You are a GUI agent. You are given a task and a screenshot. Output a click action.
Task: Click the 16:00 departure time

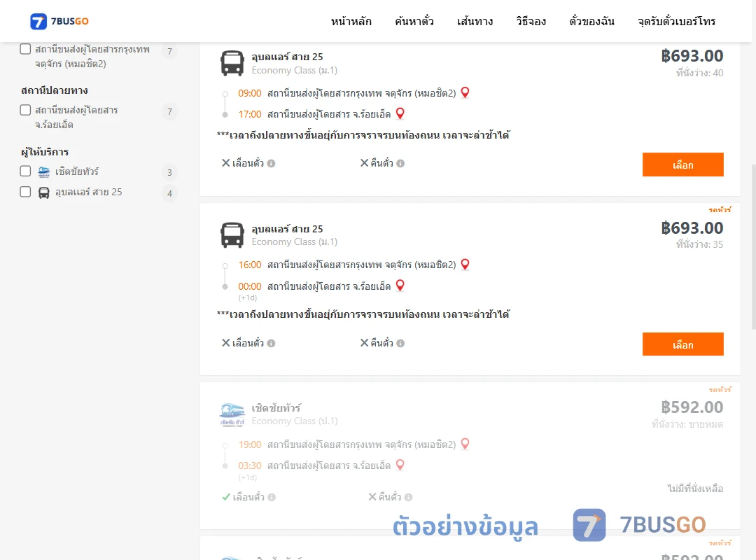pos(250,265)
